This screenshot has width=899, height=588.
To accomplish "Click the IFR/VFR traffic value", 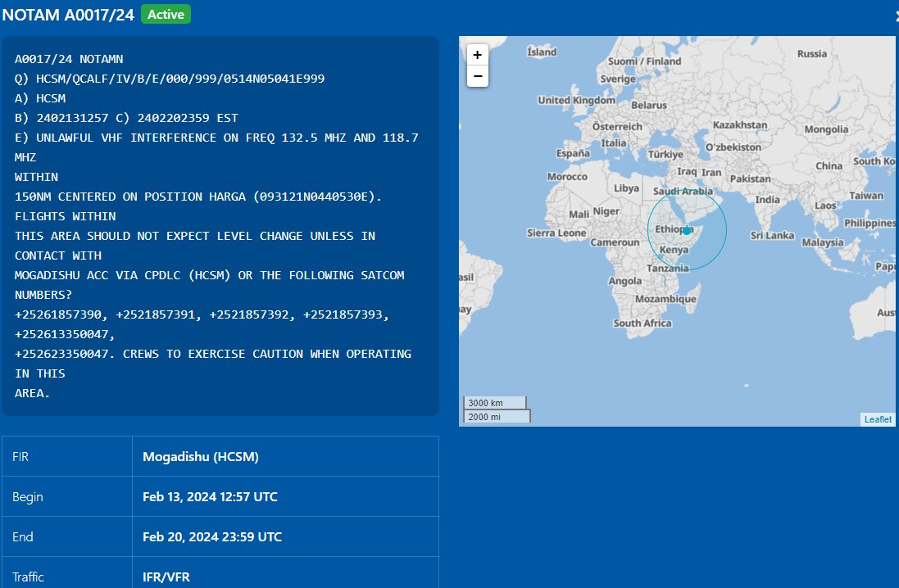I will [x=166, y=577].
